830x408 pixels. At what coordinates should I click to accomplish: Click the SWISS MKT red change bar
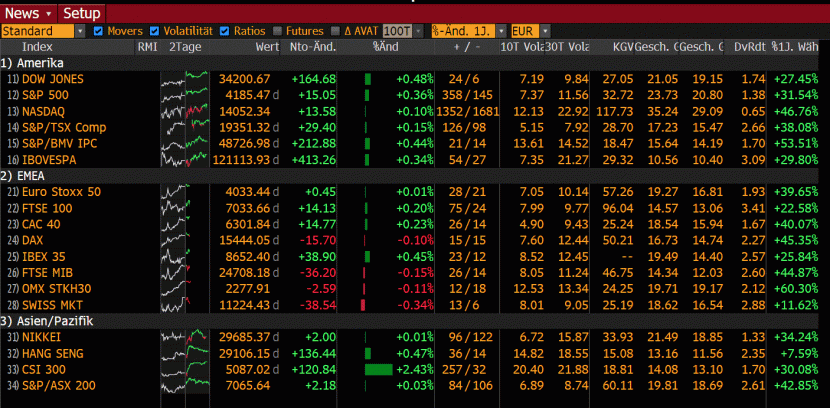[363, 305]
